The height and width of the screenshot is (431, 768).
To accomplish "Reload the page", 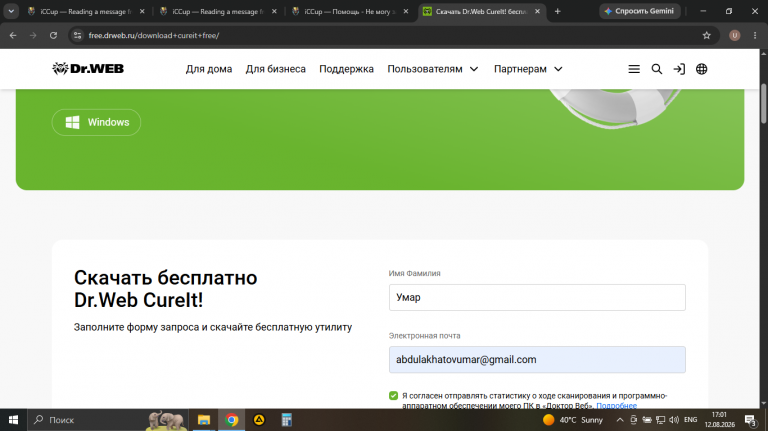I will (x=53, y=35).
